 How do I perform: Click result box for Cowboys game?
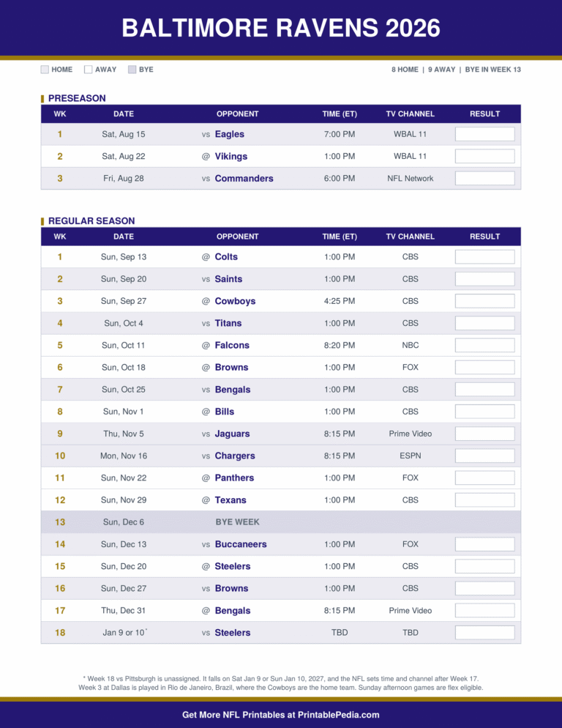click(484, 301)
